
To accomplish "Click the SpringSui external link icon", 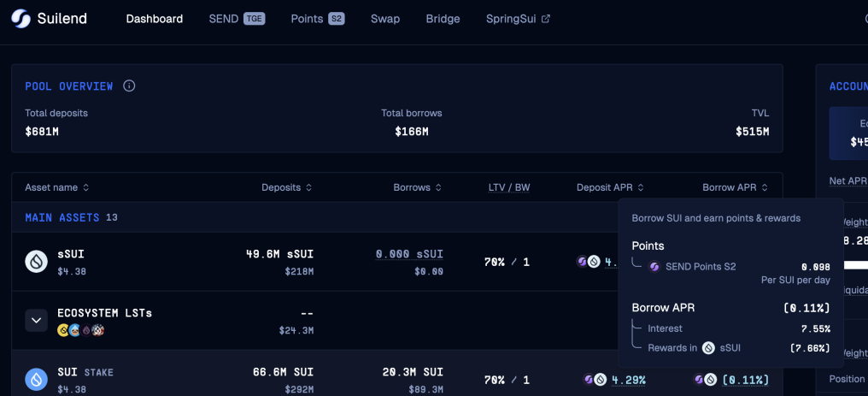I will coord(546,19).
